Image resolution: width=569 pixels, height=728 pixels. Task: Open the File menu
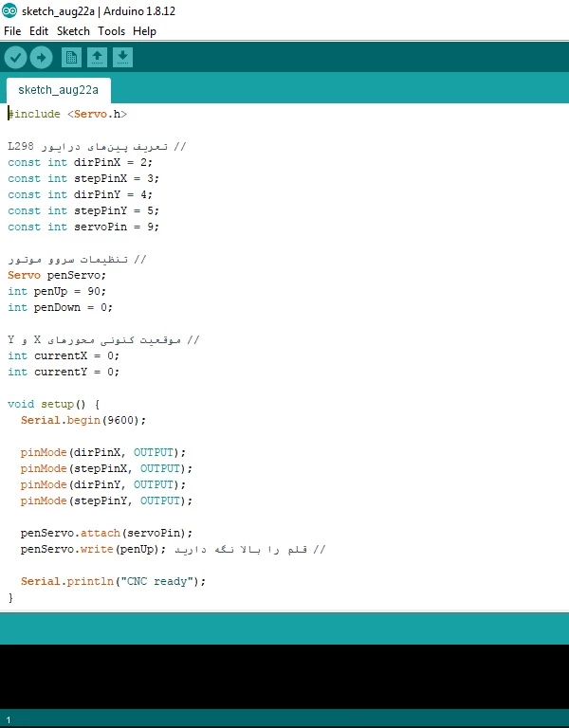coord(12,31)
